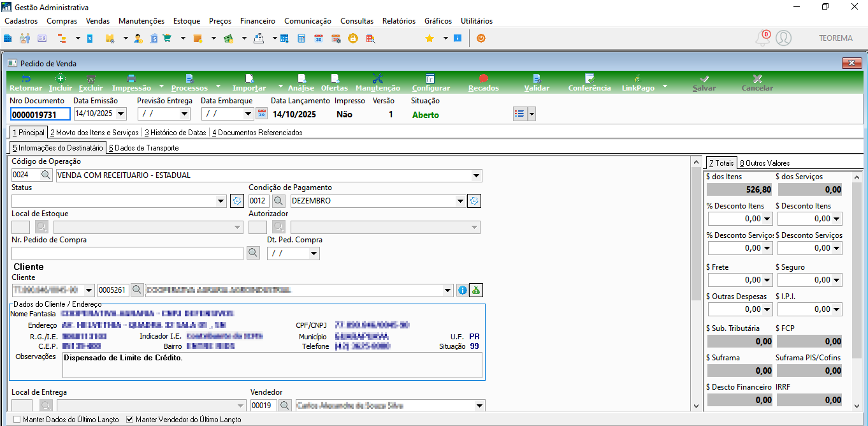Search Código de Operação with magnifier
This screenshot has height=426, width=868.
click(47, 175)
